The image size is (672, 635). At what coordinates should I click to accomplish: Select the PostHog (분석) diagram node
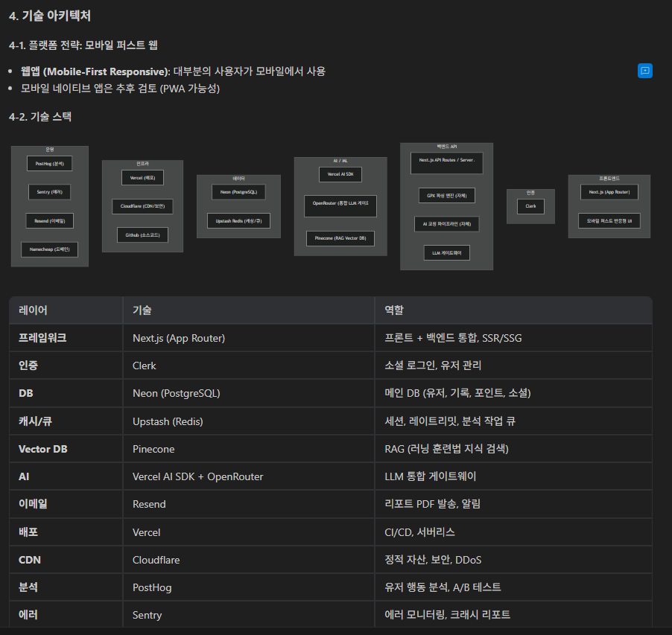pos(50,164)
